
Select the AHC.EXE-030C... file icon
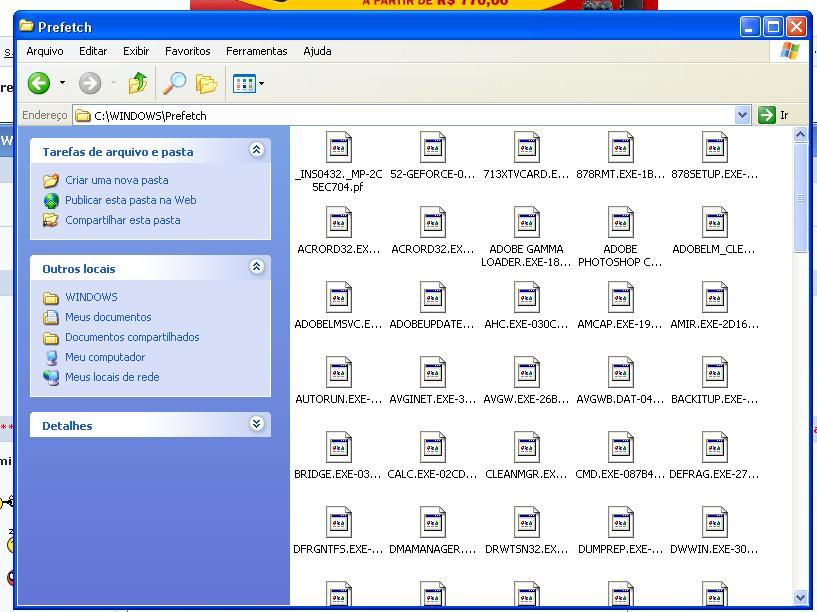point(527,297)
